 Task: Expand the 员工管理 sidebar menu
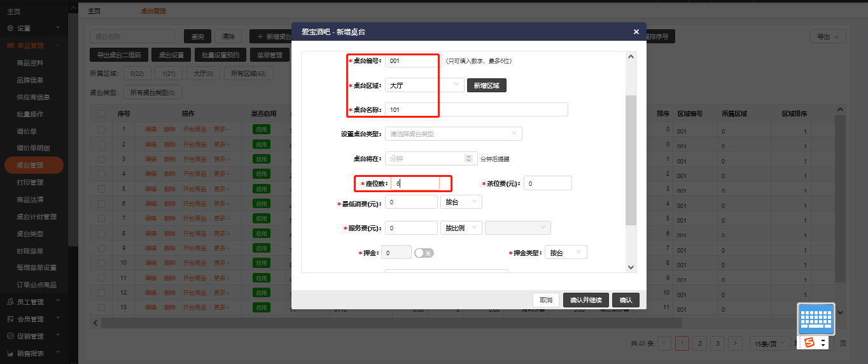pyautogui.click(x=33, y=302)
